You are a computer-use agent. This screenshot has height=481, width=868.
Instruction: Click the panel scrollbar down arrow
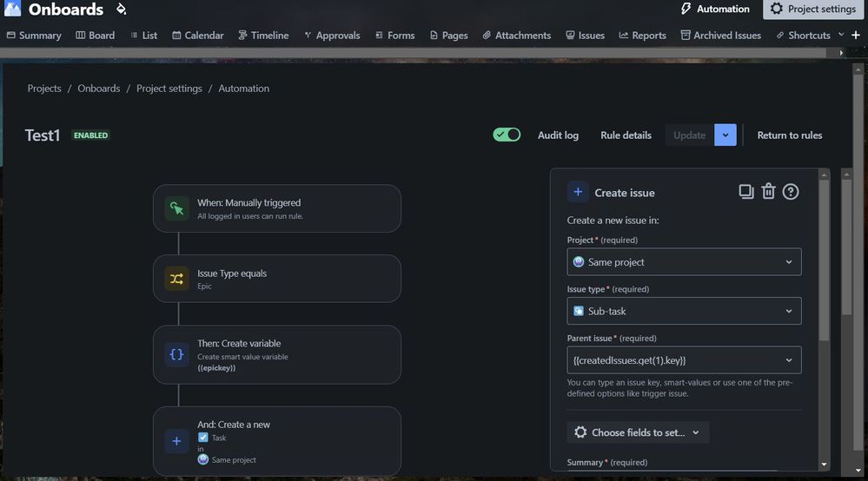[824, 465]
